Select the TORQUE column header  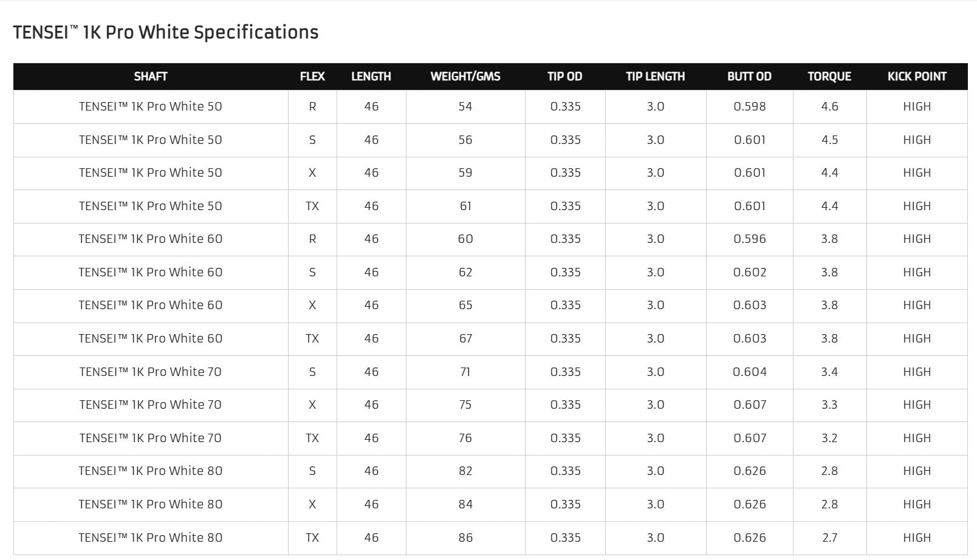(829, 77)
